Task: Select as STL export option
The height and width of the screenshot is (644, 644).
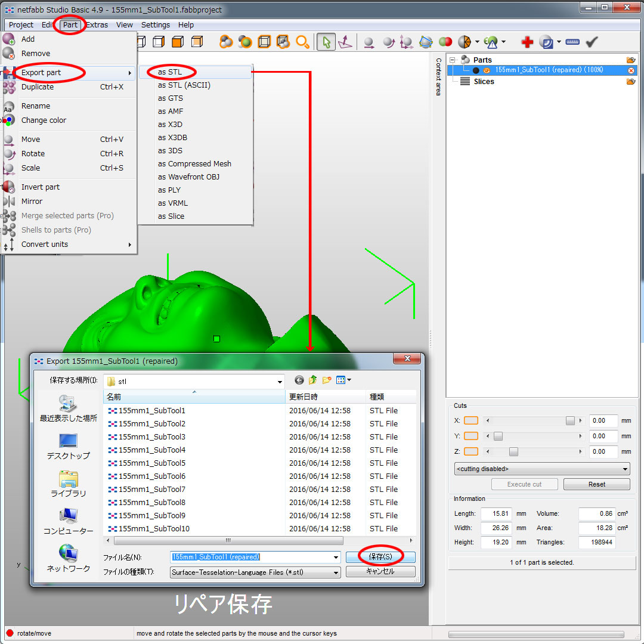Action: [195, 72]
